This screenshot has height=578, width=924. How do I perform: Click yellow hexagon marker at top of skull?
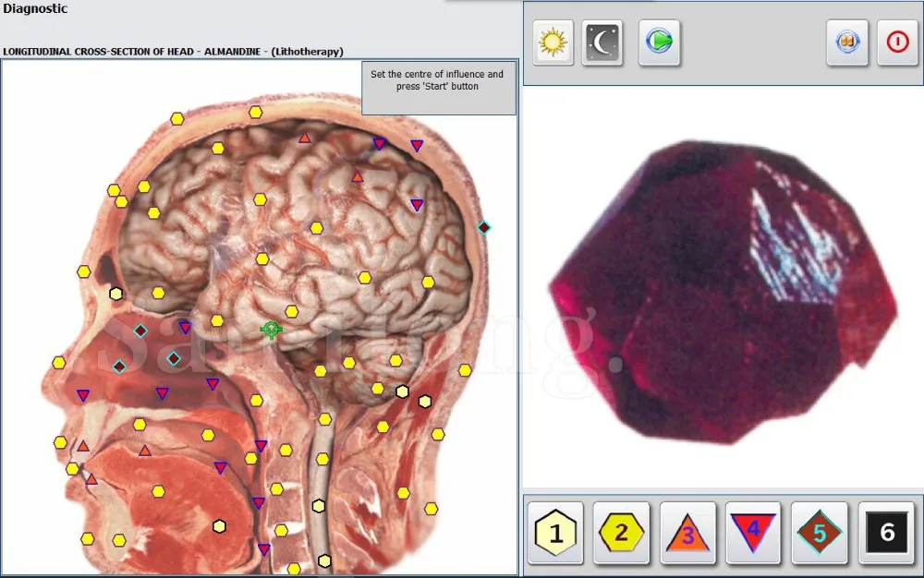coord(255,112)
